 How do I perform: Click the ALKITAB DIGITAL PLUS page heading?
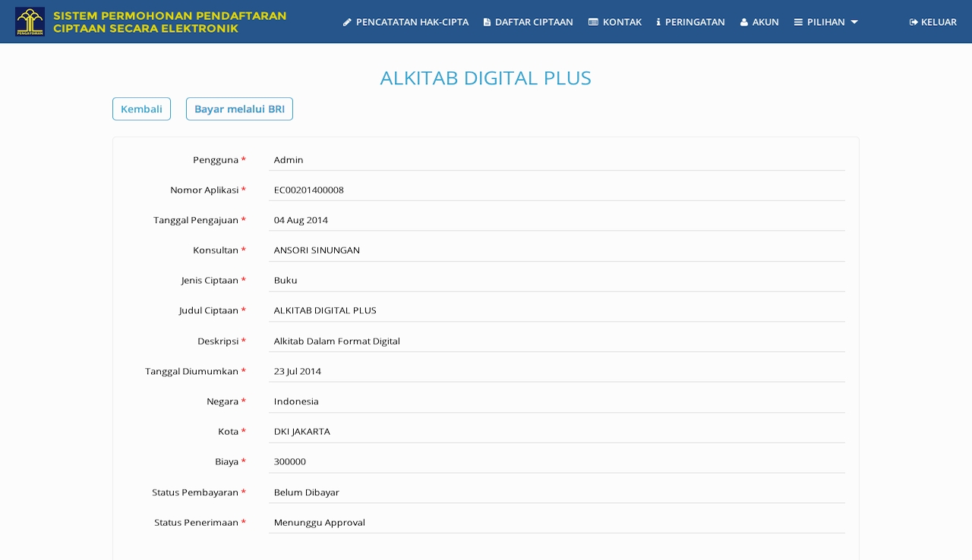486,77
